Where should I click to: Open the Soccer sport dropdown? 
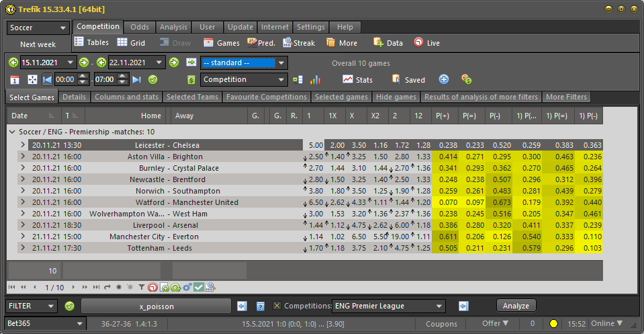pyautogui.click(x=38, y=28)
